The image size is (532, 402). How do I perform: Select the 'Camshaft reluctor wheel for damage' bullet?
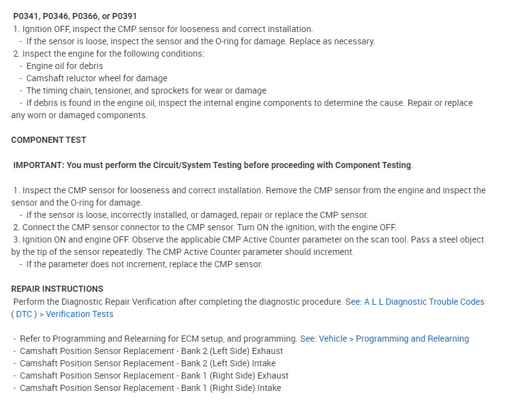(x=97, y=78)
